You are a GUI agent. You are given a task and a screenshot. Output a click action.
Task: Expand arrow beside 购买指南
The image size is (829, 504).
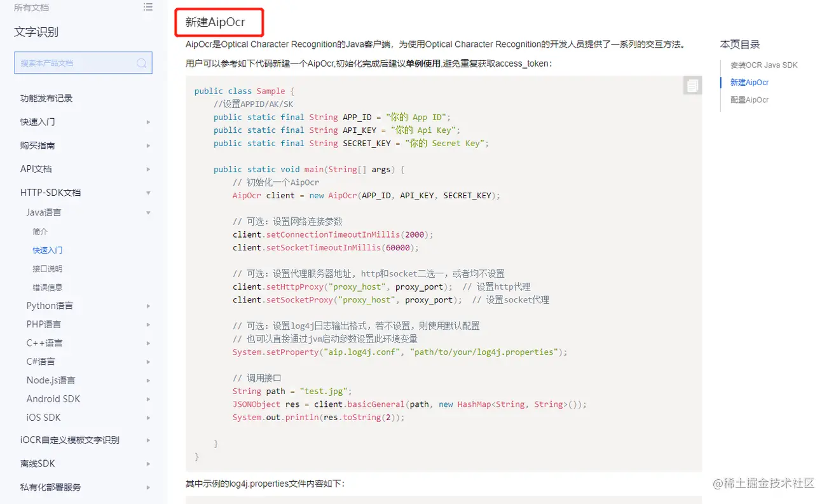[x=148, y=146]
